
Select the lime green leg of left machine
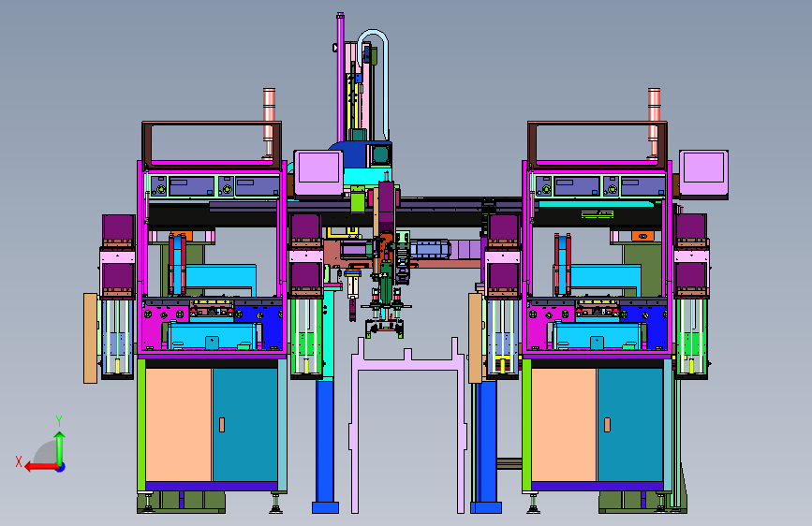coord(140,425)
